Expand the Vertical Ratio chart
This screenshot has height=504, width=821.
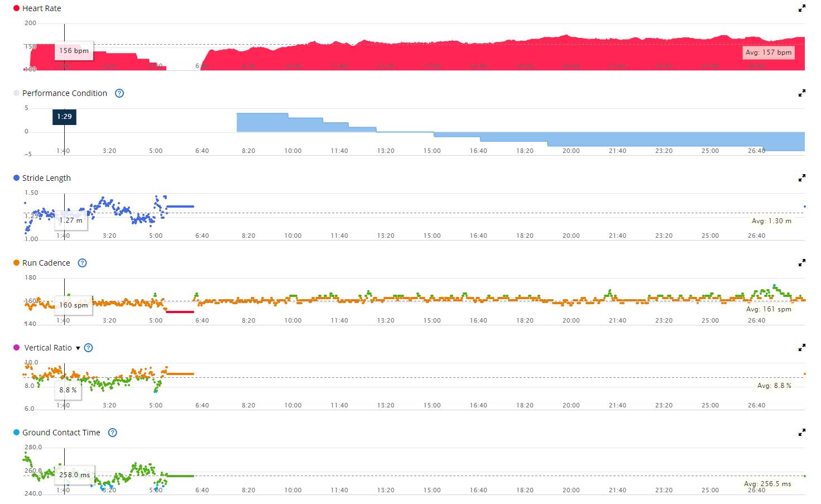(x=801, y=348)
